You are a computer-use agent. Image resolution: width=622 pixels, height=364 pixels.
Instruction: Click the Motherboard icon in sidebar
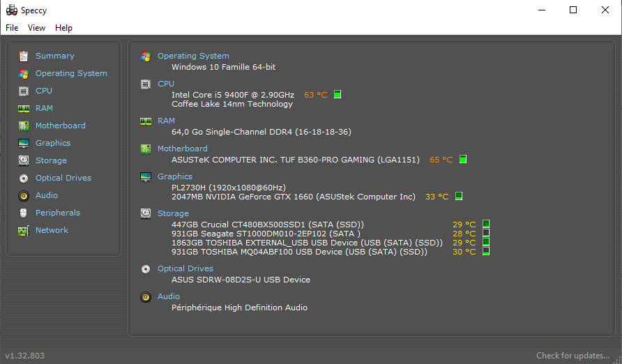[x=24, y=126]
